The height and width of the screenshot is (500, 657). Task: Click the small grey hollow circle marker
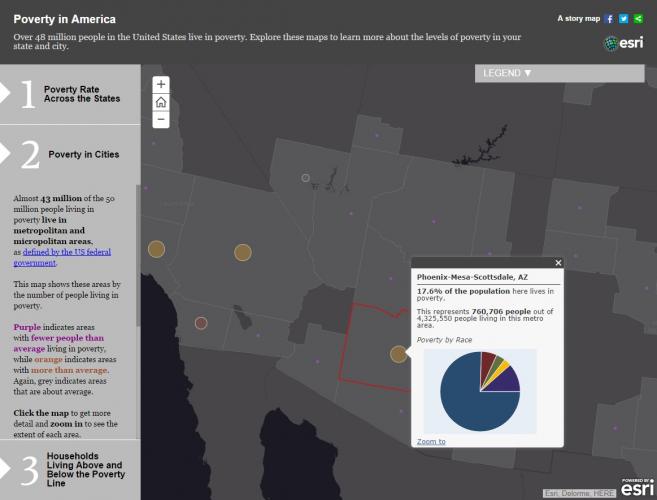306,178
